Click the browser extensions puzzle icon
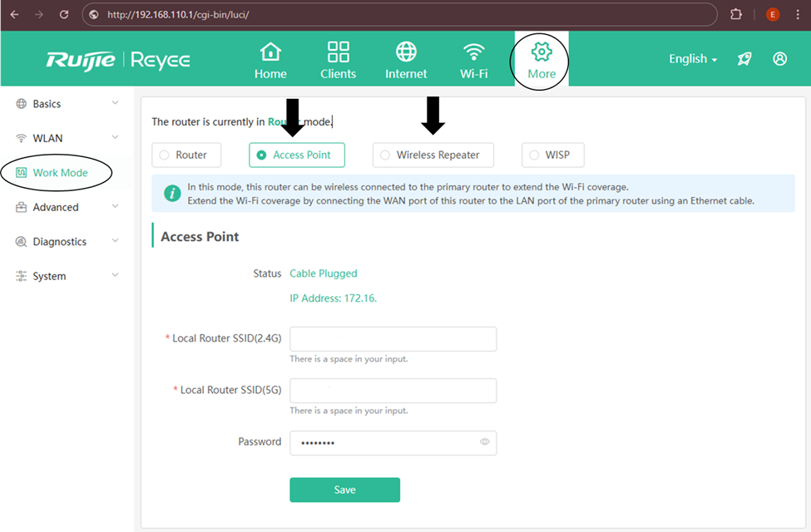The image size is (811, 532). point(736,14)
